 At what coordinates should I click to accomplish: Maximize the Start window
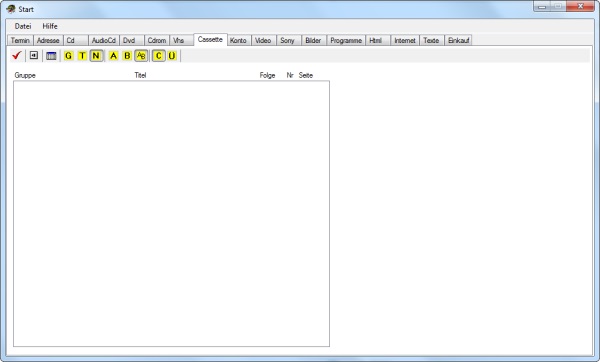(x=558, y=7)
